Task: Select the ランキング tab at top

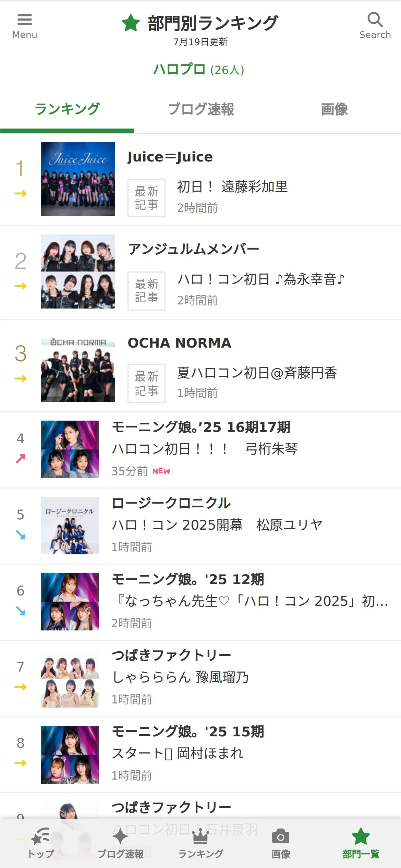Action: [x=67, y=109]
